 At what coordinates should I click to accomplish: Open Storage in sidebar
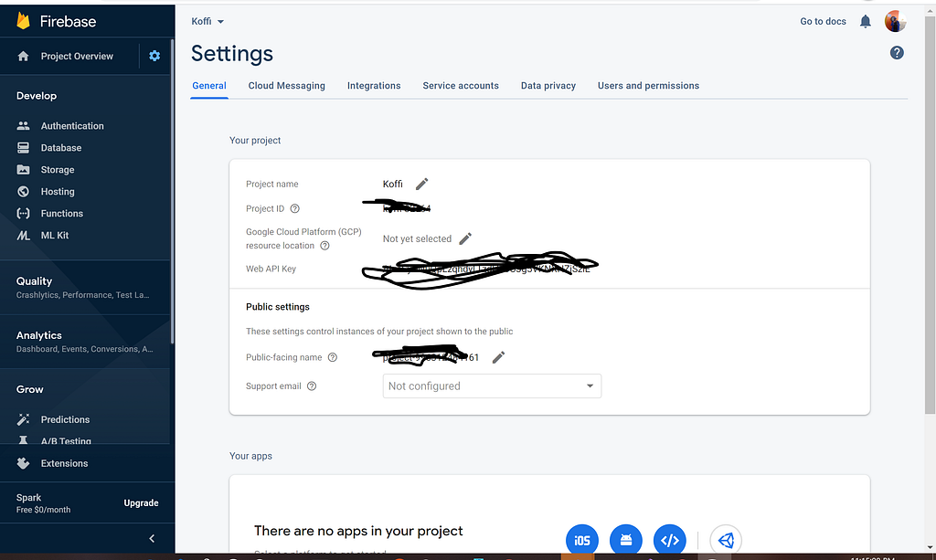[x=58, y=170]
